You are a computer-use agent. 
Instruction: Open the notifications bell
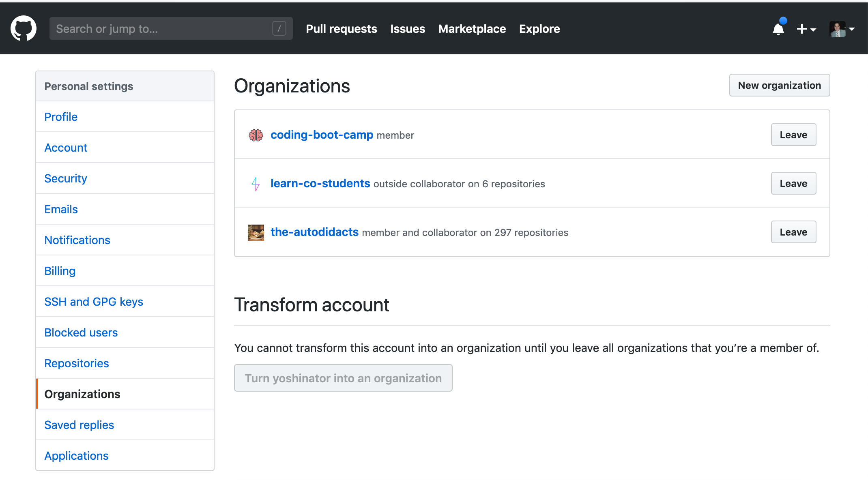coord(778,29)
